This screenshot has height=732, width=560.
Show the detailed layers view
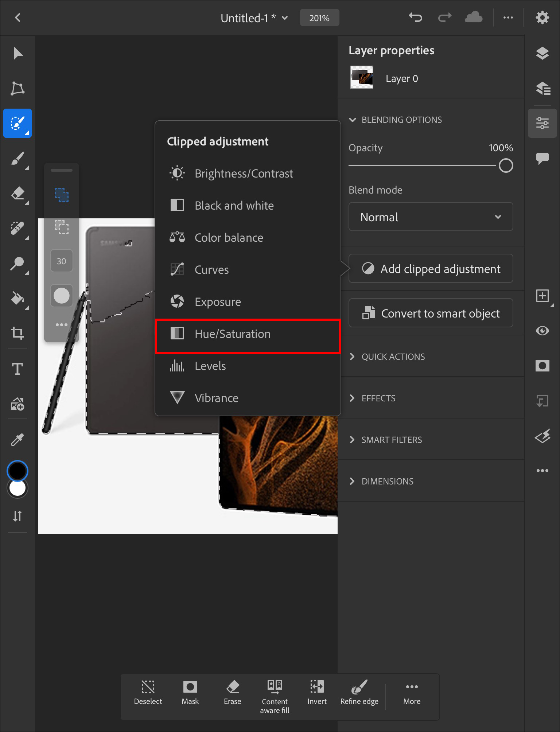[542, 88]
